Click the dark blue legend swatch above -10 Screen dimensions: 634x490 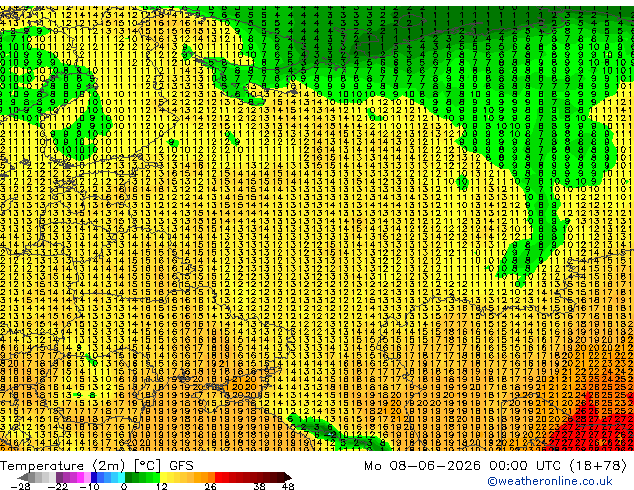[94, 477]
